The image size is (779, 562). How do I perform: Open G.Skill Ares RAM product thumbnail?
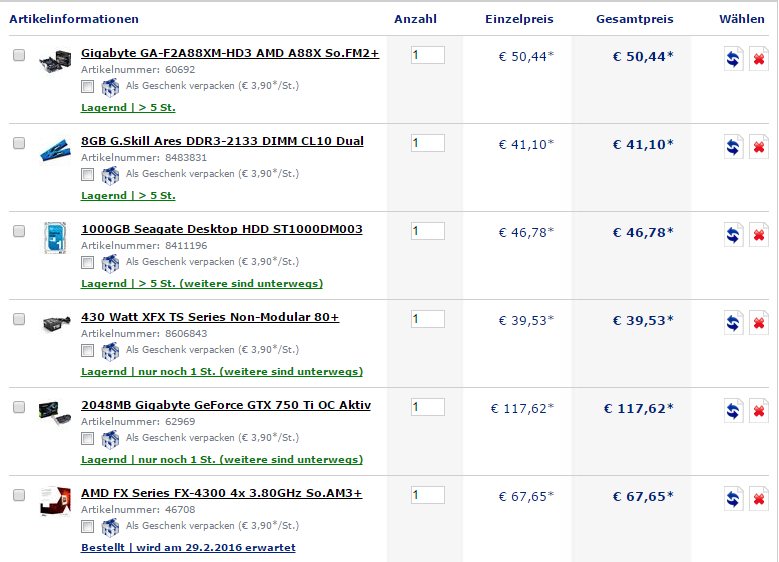(x=55, y=150)
